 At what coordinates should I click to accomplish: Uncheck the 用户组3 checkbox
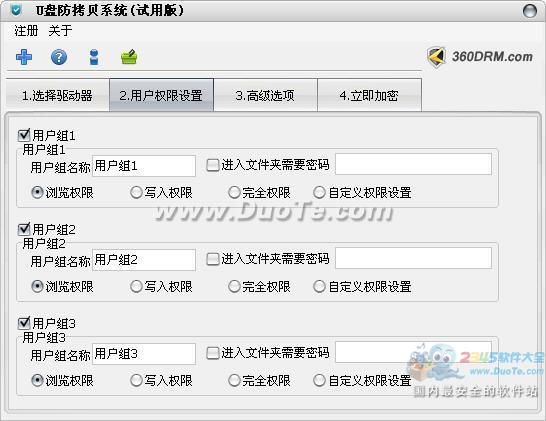(24, 323)
